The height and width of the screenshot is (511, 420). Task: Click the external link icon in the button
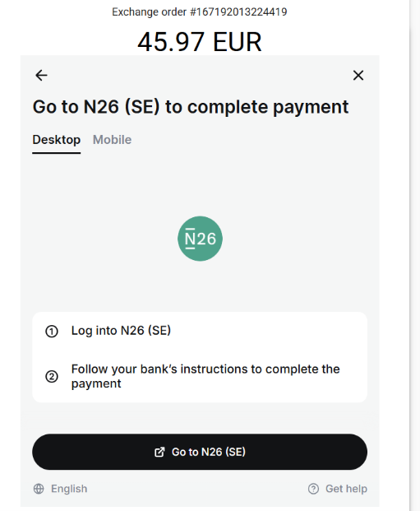[159, 452]
